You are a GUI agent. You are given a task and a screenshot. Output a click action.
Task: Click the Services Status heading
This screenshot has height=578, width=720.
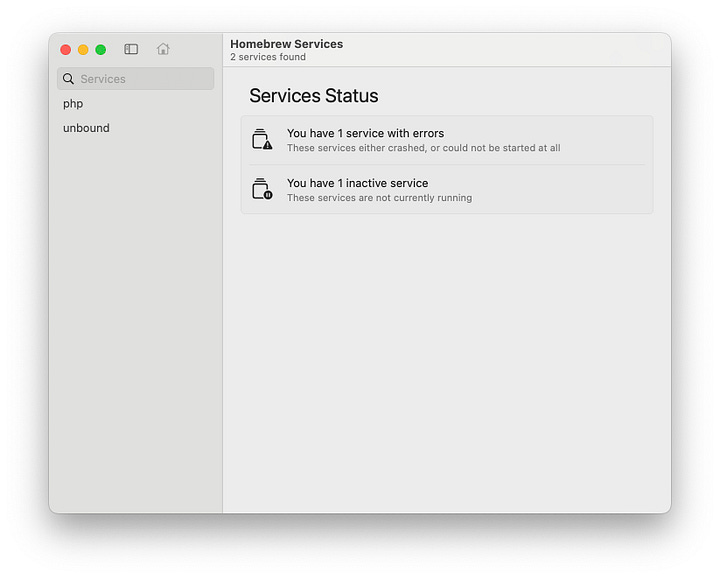click(314, 95)
